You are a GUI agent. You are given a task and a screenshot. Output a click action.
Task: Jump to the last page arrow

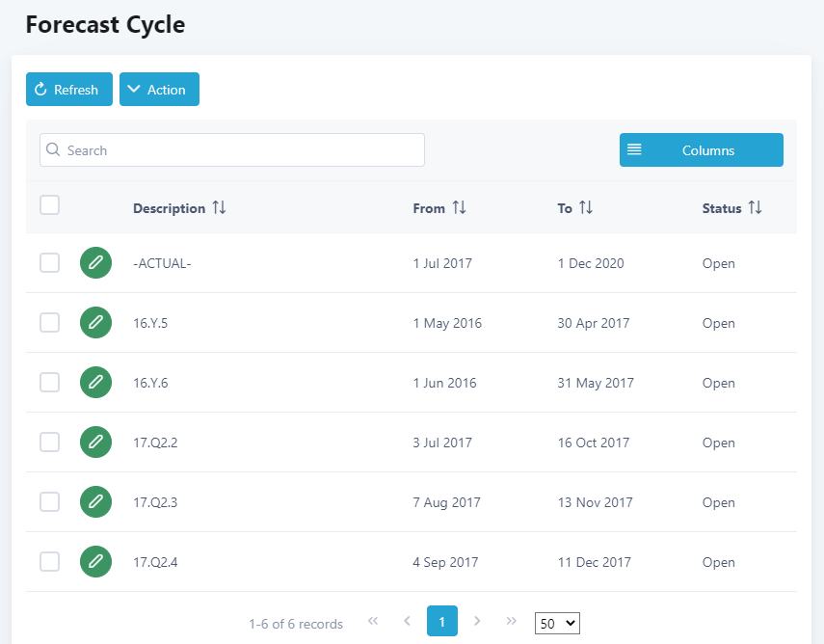[x=512, y=622]
